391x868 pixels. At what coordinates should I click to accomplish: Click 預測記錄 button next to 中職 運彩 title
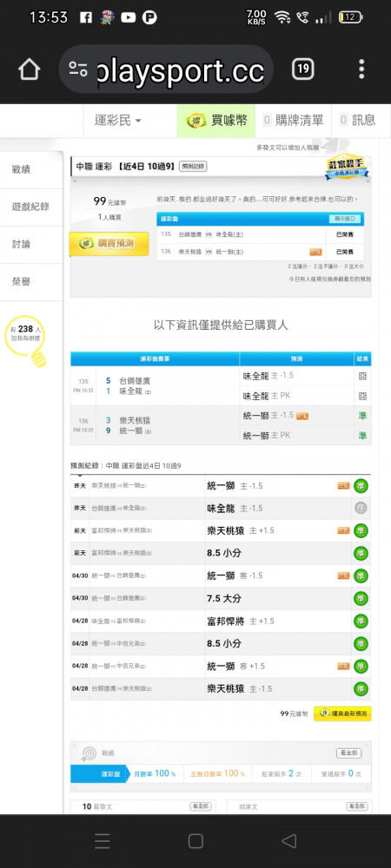(193, 166)
